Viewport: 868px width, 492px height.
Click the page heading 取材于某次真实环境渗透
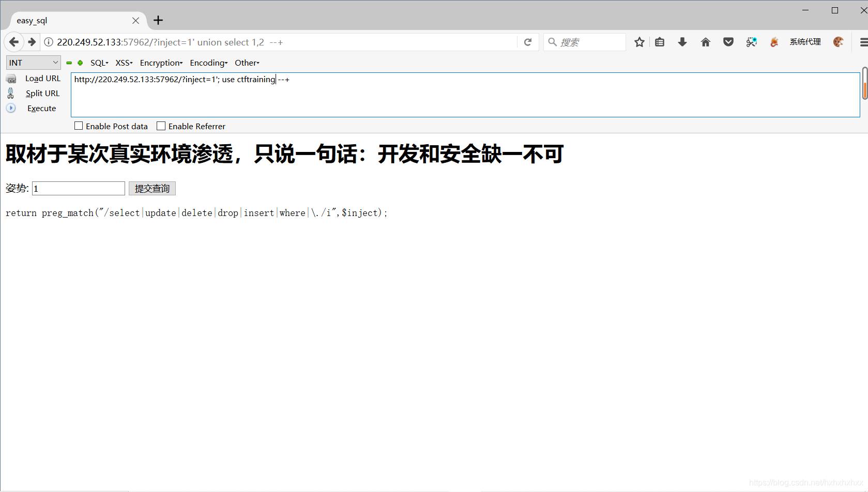284,154
